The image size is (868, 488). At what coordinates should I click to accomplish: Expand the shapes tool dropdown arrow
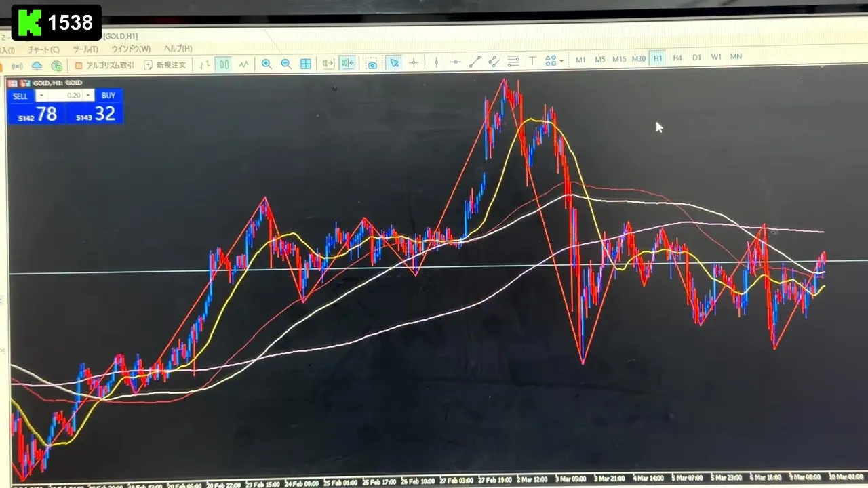pos(561,62)
